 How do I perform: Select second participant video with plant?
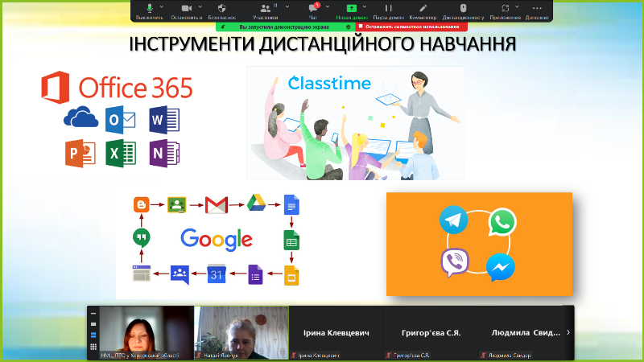click(242, 332)
